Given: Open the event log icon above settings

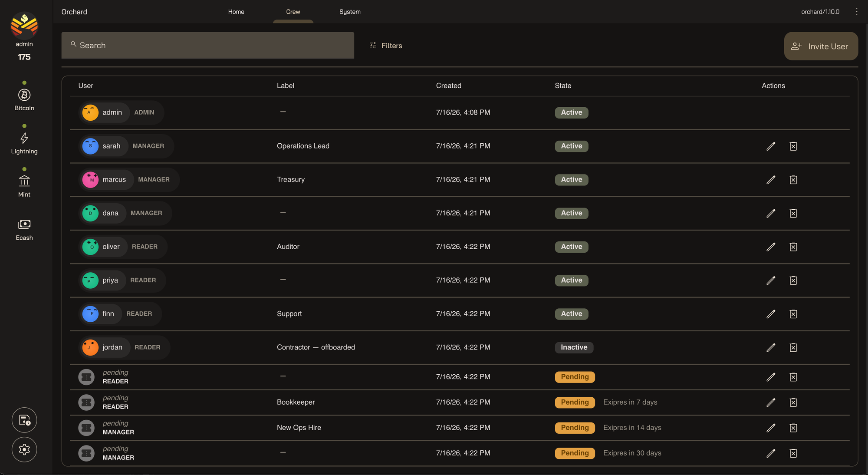Looking at the screenshot, I should pos(24,420).
